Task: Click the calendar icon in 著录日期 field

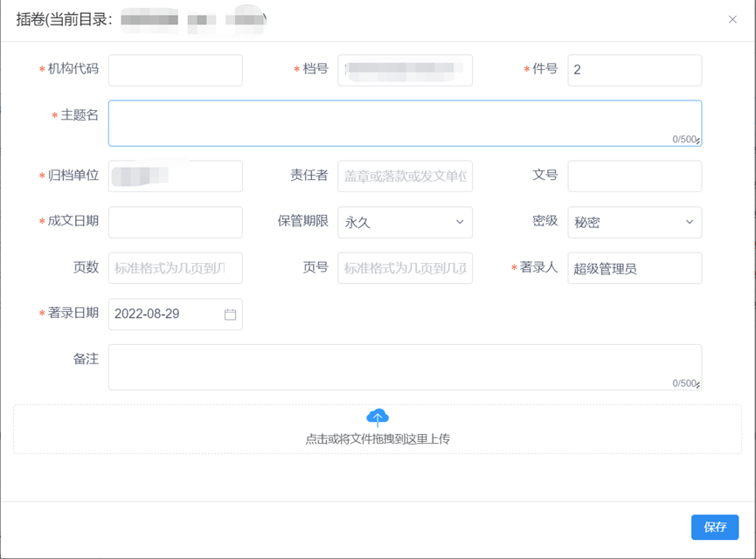Action: point(231,314)
